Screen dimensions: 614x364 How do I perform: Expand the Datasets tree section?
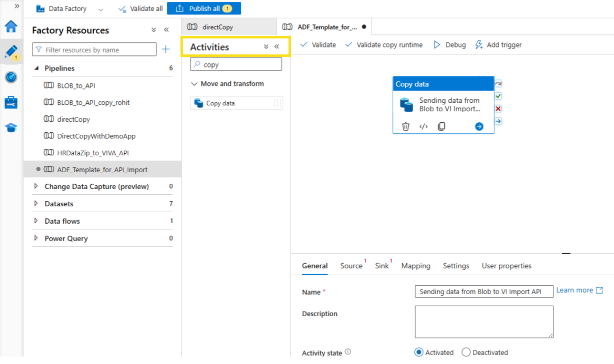[35, 203]
